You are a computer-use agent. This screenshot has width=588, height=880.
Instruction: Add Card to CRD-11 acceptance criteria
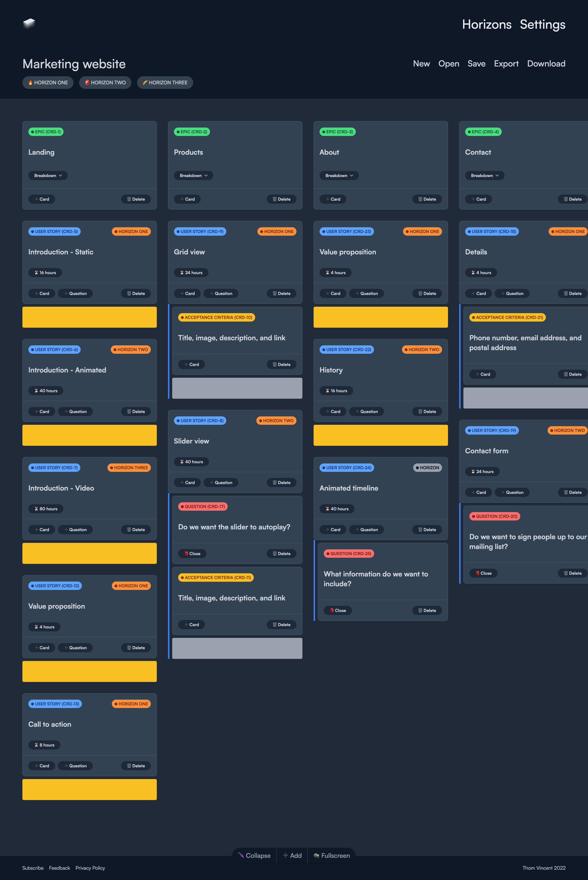[x=191, y=624]
